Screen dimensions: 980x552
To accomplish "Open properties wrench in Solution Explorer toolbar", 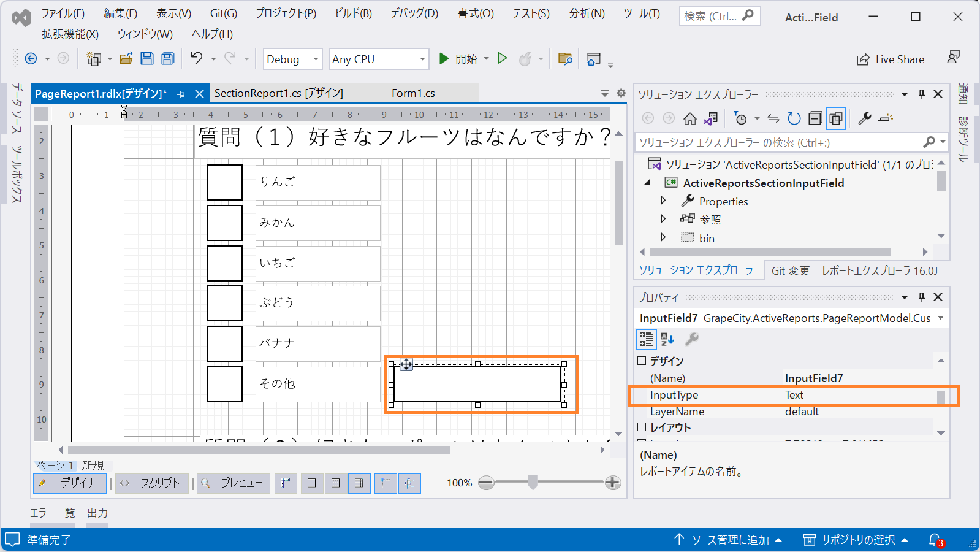I will (x=865, y=118).
